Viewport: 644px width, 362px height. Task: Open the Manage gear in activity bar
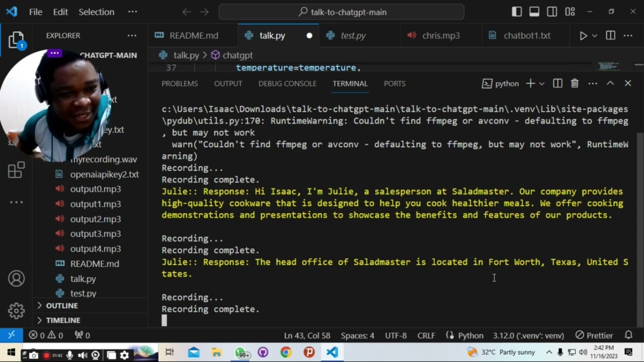point(16,311)
